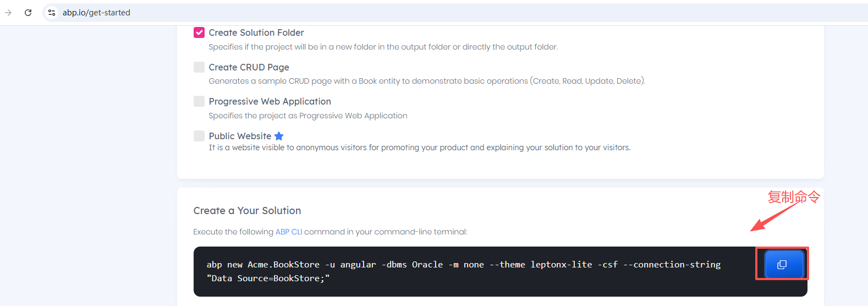Screen dimensions: 868x306
Task: Click the "Data Source=BookStore;" line
Action: coord(268,278)
